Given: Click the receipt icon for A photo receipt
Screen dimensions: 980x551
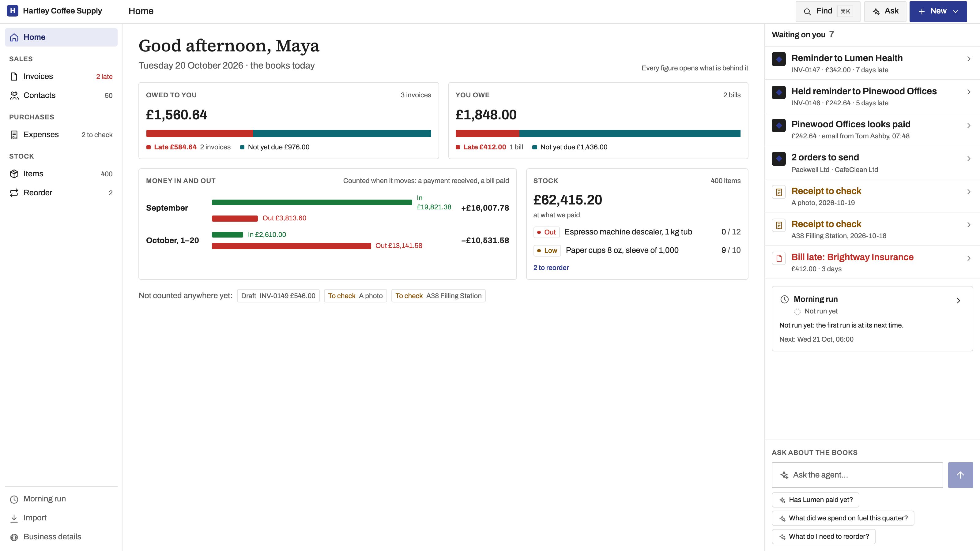Looking at the screenshot, I should 779,192.
